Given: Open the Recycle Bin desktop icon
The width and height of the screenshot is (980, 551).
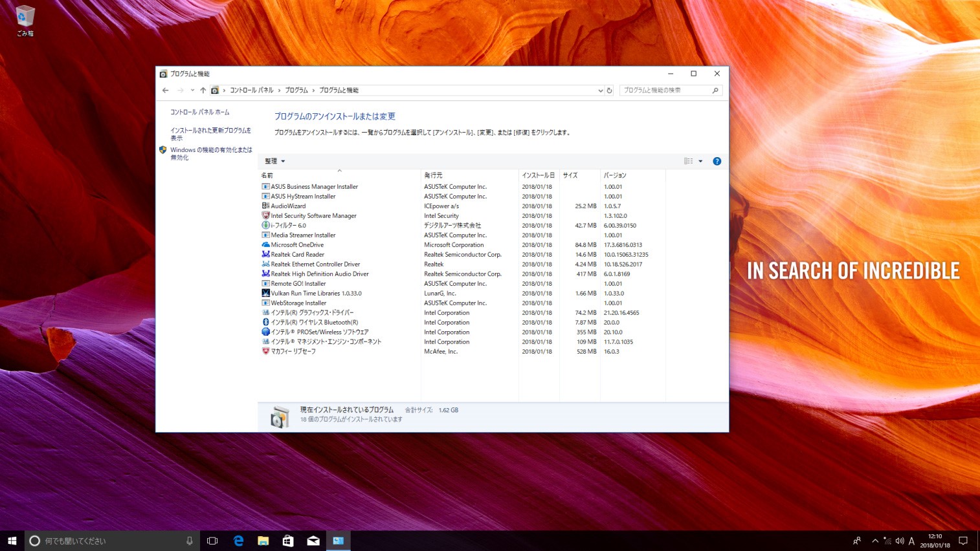Looking at the screenshot, I should 25,20.
